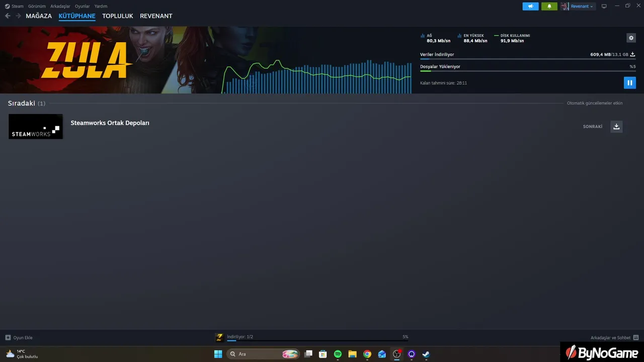The image size is (644, 362).
Task: Open the MAĞAZA store tab
Action: [x=39, y=16]
